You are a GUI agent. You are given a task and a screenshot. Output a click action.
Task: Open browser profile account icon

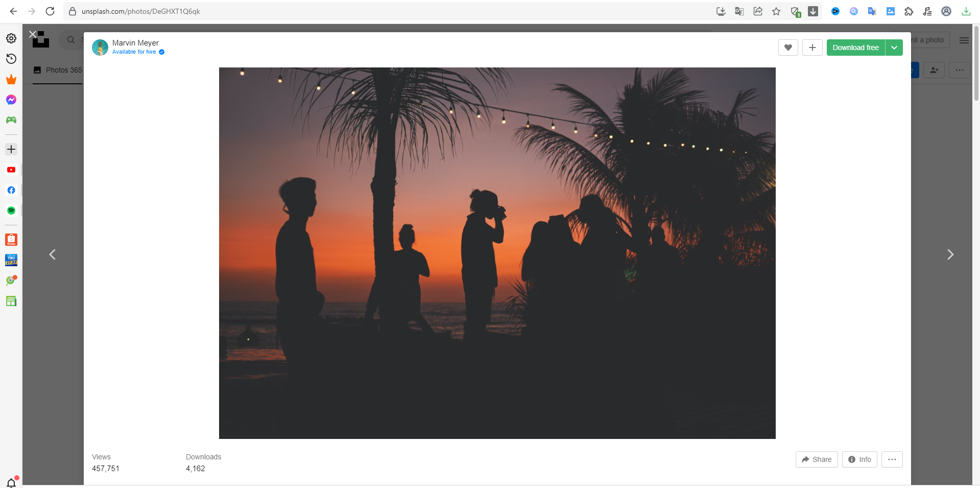(x=946, y=11)
